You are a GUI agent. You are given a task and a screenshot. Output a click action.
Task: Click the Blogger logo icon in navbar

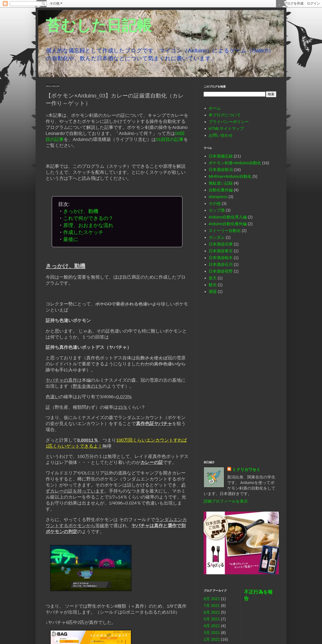pyautogui.click(x=5, y=4)
